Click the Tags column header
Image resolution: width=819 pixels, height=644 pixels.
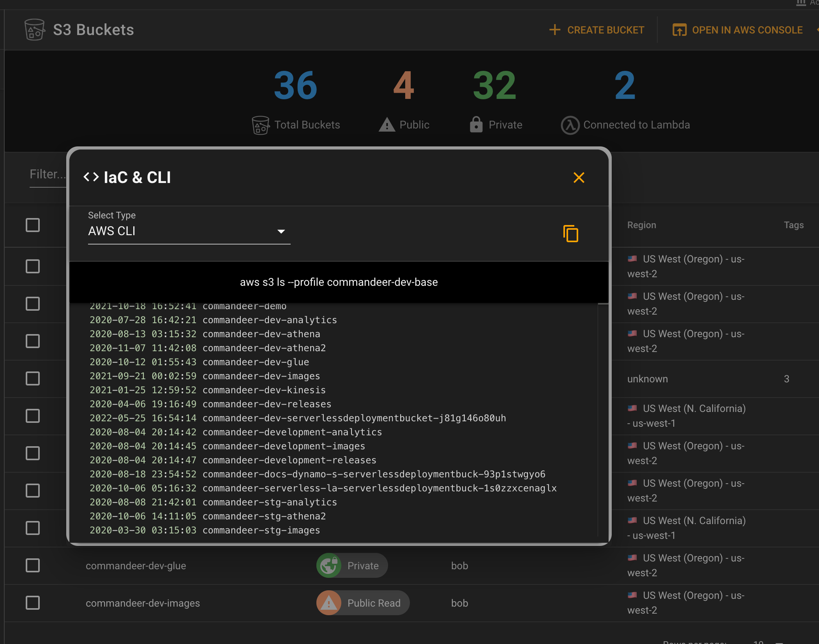click(x=794, y=225)
